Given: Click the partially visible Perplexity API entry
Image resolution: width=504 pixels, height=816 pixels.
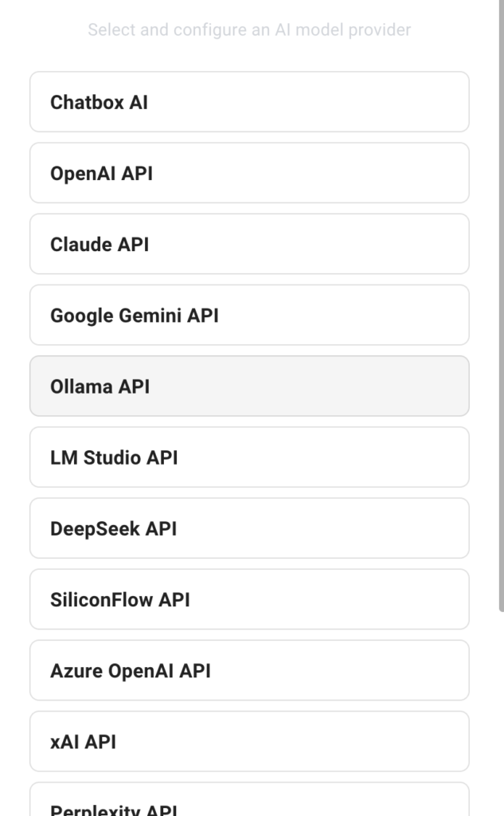Looking at the screenshot, I should pyautogui.click(x=249, y=805).
